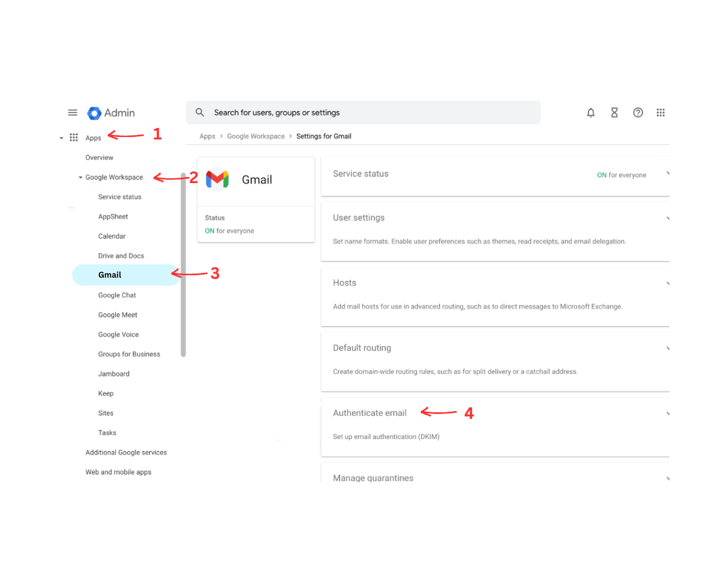Expand the Authenticate email panel chevron
This screenshot has height=582, width=728.
(667, 413)
